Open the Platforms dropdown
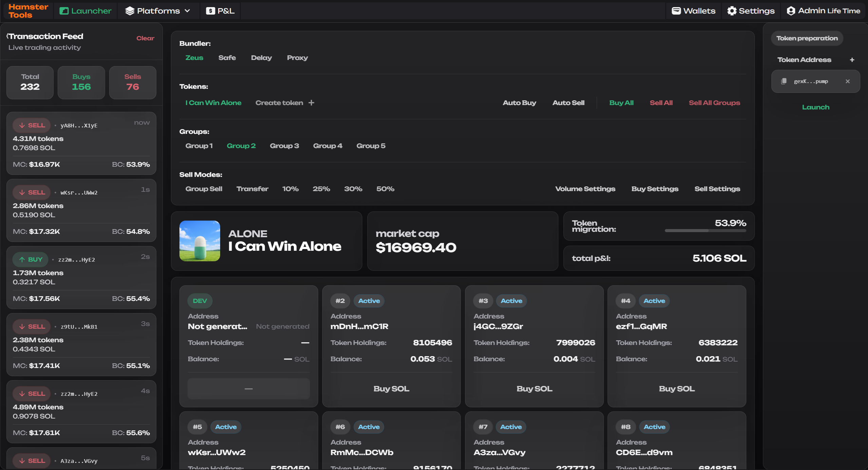The image size is (868, 470). [x=158, y=11]
